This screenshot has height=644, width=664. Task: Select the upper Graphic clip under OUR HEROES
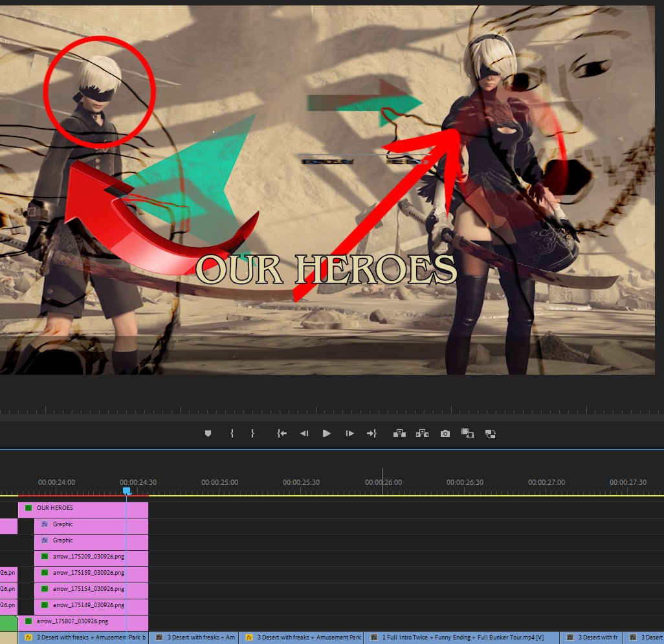tap(91, 526)
